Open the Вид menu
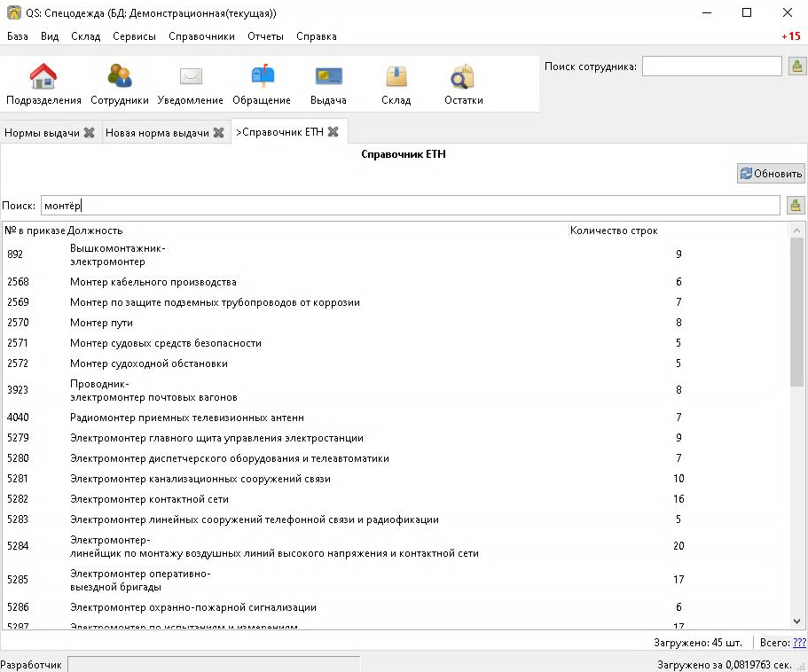Viewport: 808px width, 672px height. 50,36
